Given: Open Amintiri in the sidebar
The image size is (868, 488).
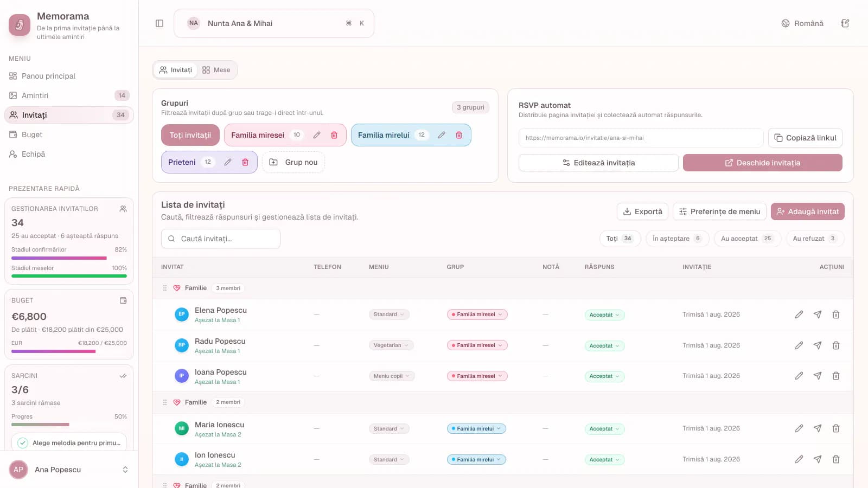Looking at the screenshot, I should (69, 95).
